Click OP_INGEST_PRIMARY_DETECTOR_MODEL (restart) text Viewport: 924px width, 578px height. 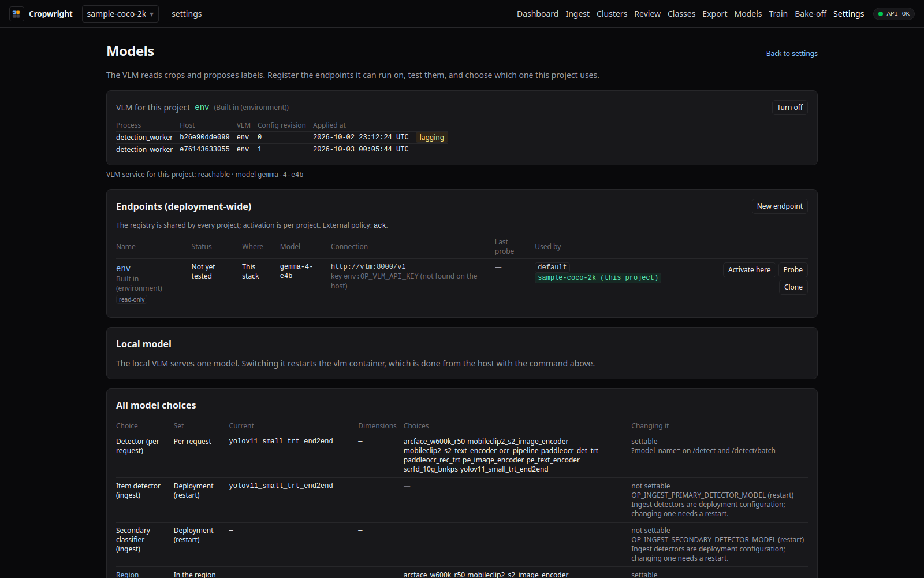pos(712,495)
